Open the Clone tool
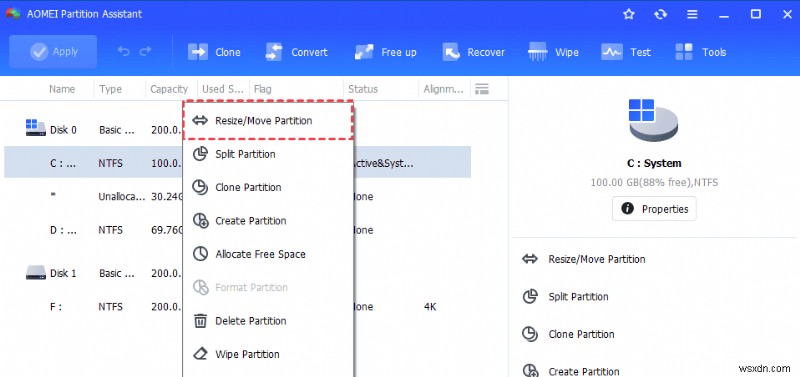The image size is (800, 377). point(214,52)
